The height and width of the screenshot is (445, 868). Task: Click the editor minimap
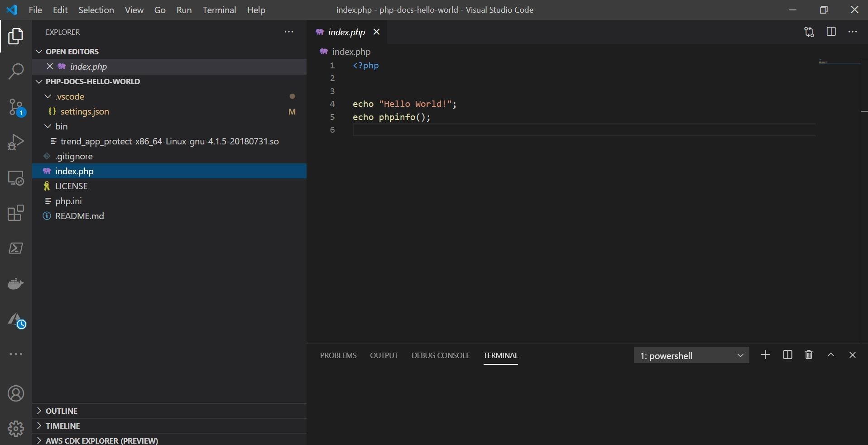pyautogui.click(x=839, y=62)
